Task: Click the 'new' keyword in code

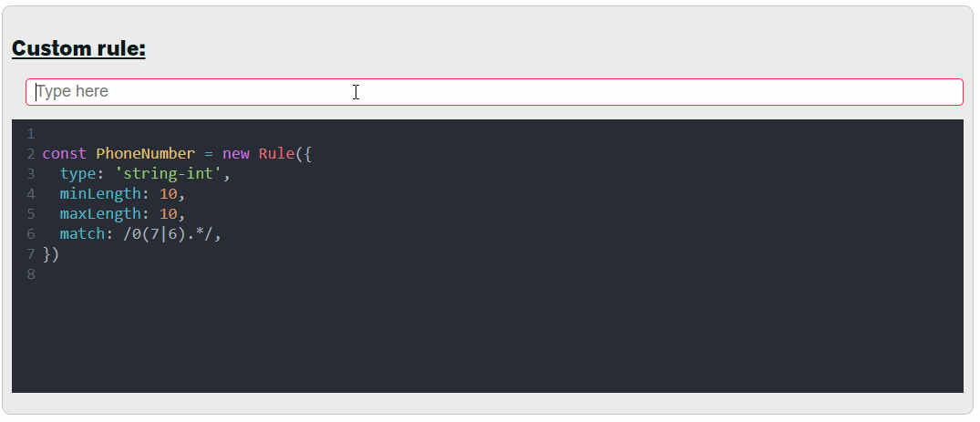Action: click(235, 153)
